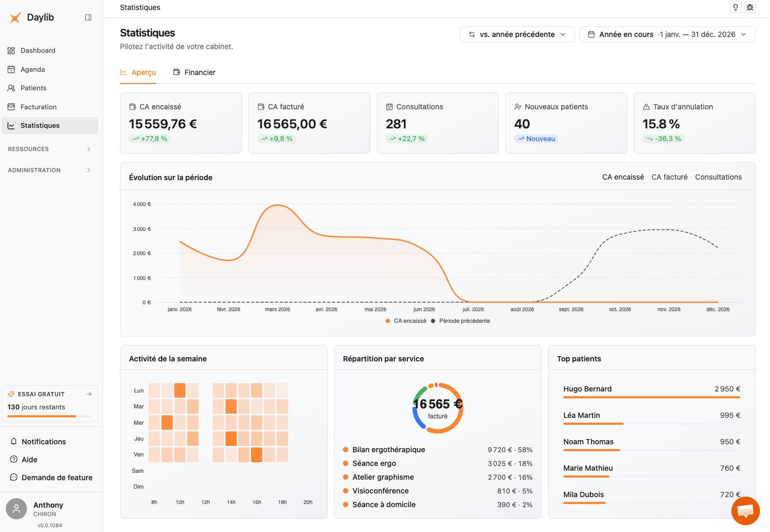Click the Demande de feature chat icon

[x=14, y=478]
